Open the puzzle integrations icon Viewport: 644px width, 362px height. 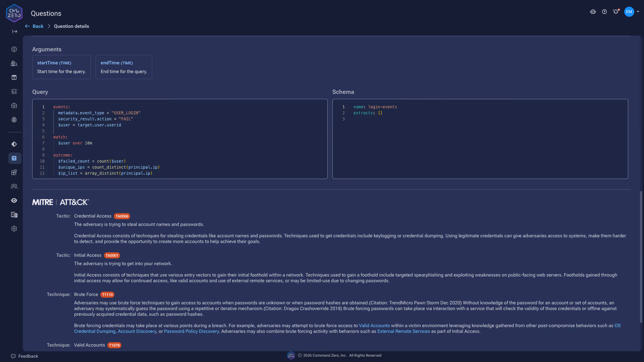click(x=14, y=172)
